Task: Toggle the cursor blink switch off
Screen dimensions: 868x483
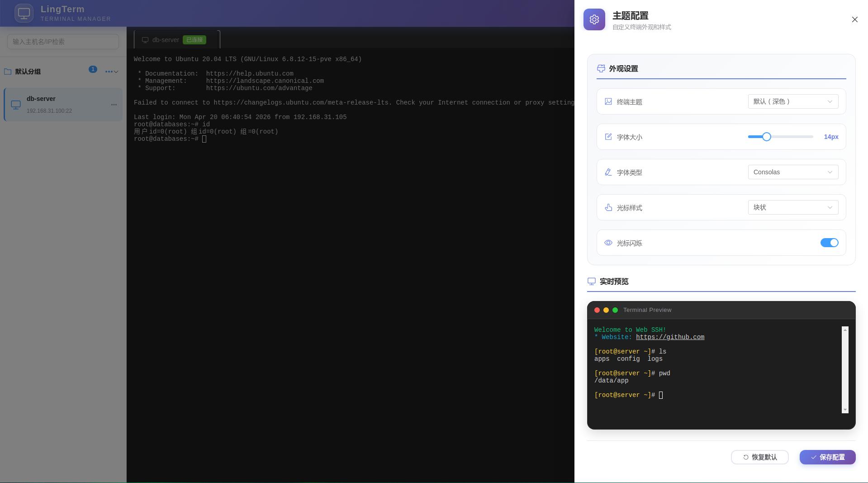Action: 829,243
